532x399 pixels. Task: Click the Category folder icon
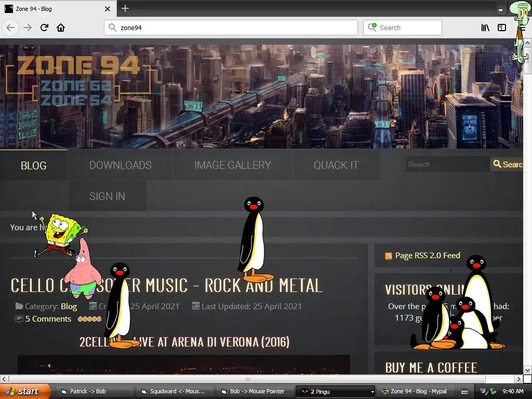[x=19, y=306]
